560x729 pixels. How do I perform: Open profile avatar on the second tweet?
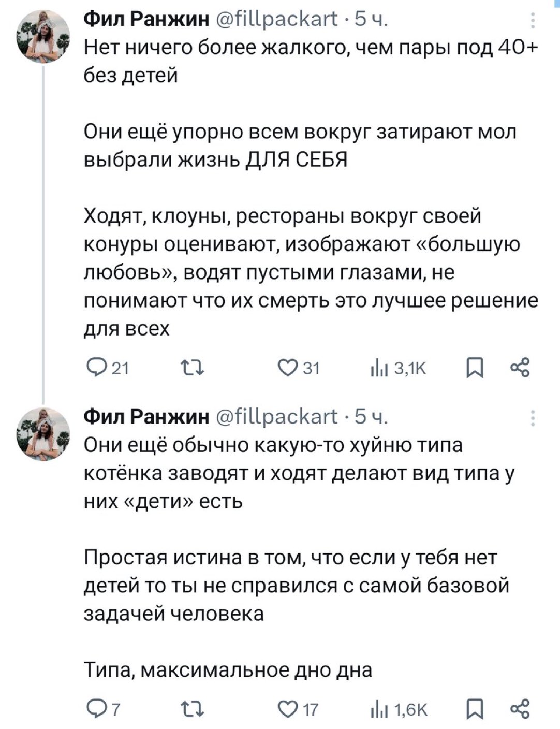click(x=43, y=434)
